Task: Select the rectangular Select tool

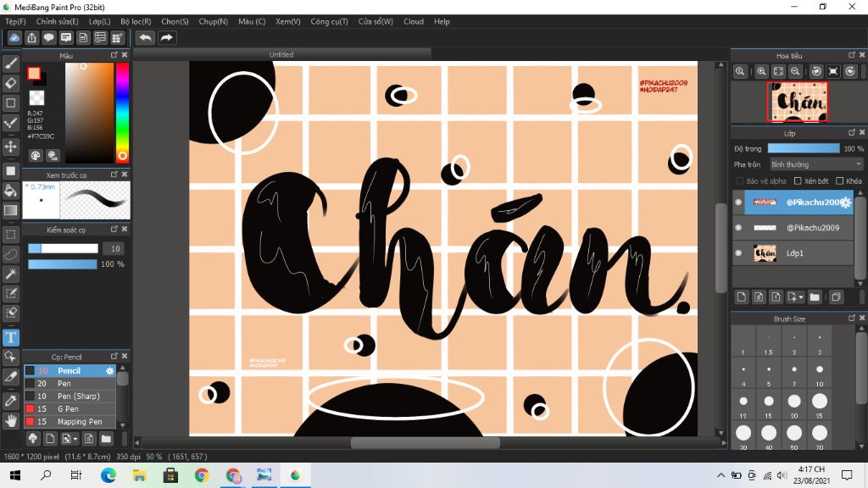Action: pyautogui.click(x=10, y=235)
